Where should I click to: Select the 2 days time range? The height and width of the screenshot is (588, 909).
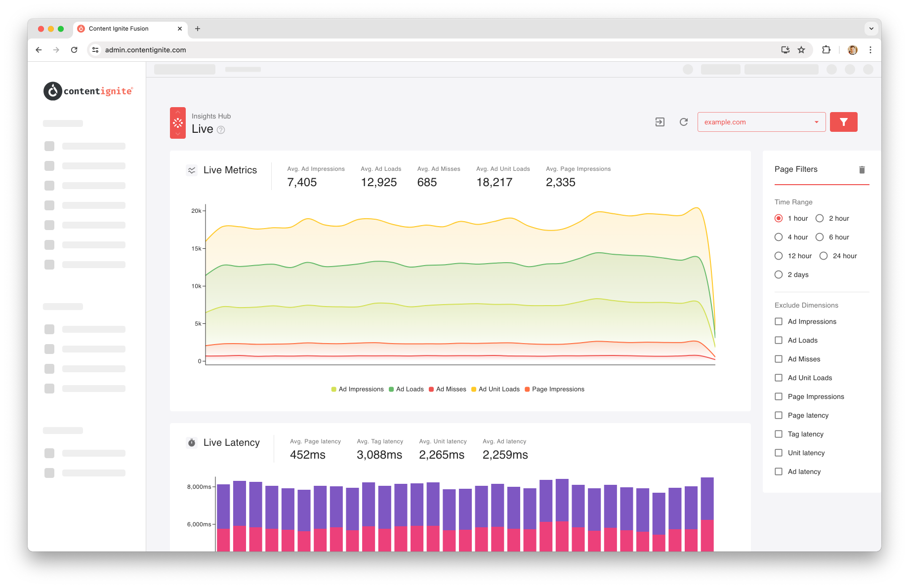pos(791,274)
